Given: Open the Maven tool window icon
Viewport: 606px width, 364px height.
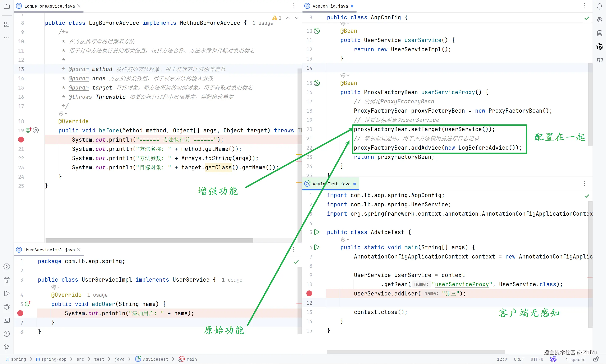Looking at the screenshot, I should pyautogui.click(x=599, y=60).
